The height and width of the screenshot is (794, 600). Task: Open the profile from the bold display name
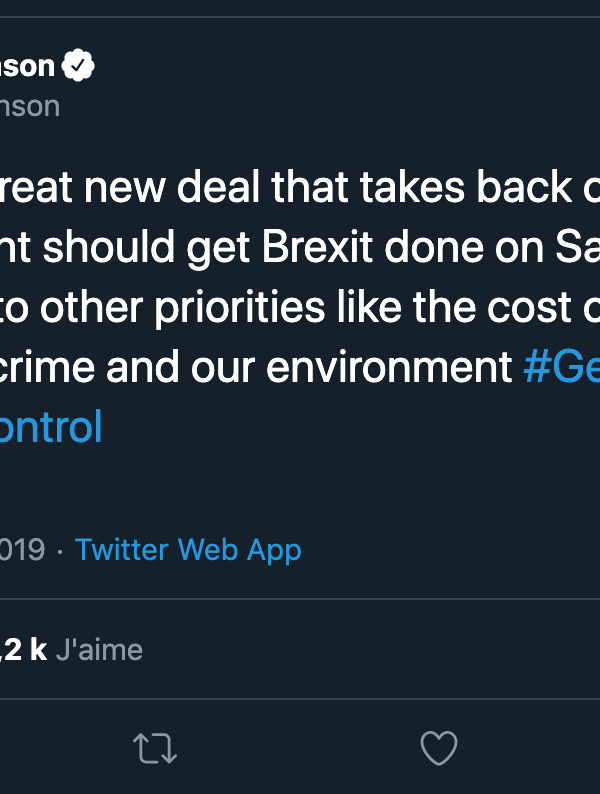point(26,66)
